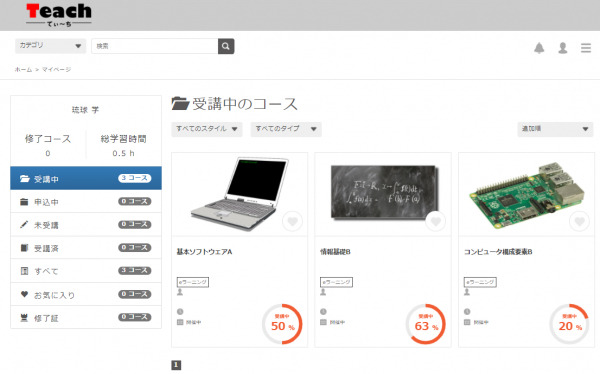Click the magnifier search button
Viewport: 600px width, 374px height.
[x=226, y=46]
